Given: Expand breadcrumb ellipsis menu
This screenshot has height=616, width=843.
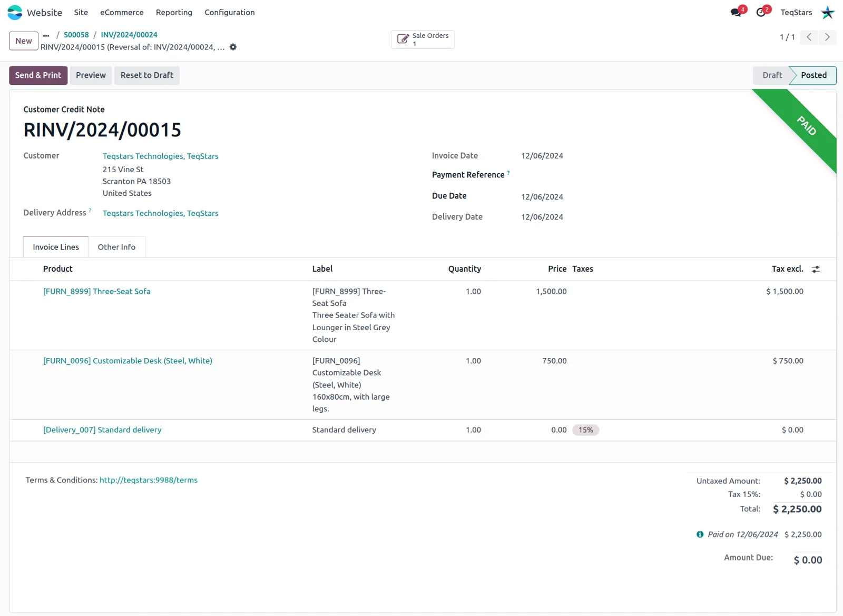Looking at the screenshot, I should click(x=46, y=35).
